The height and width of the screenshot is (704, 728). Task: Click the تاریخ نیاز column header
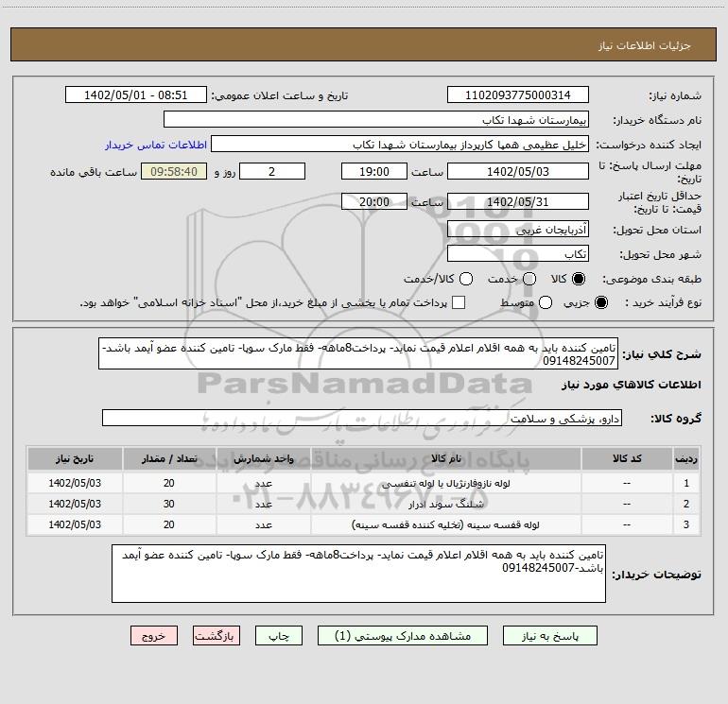pyautogui.click(x=75, y=458)
